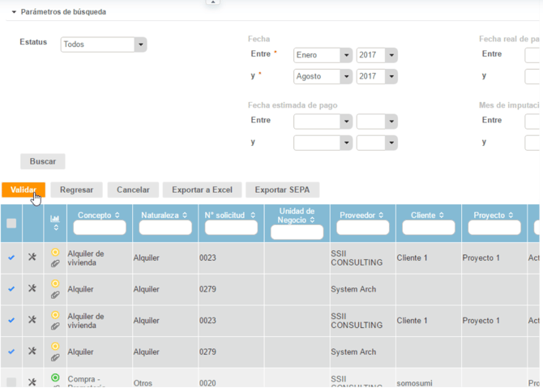543x392 pixels.
Task: Click the Exportar a Excel button
Action: point(202,190)
